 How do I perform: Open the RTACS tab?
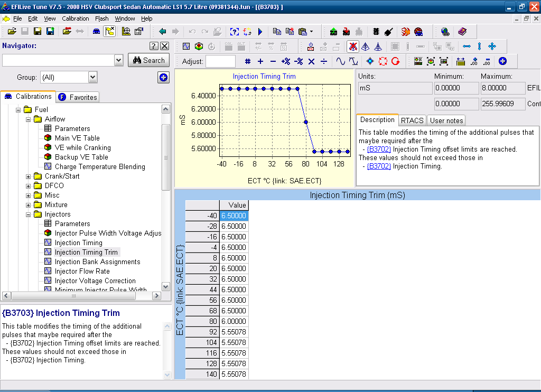click(x=412, y=120)
